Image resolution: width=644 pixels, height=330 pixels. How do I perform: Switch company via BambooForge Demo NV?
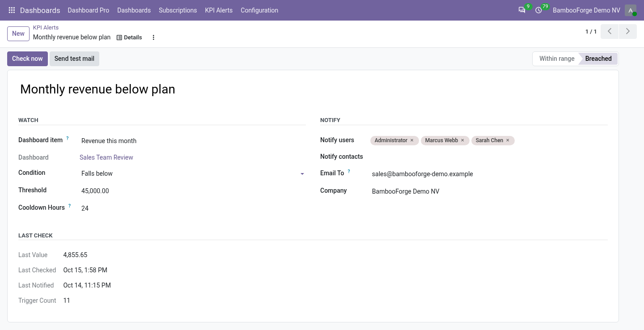(x=586, y=10)
